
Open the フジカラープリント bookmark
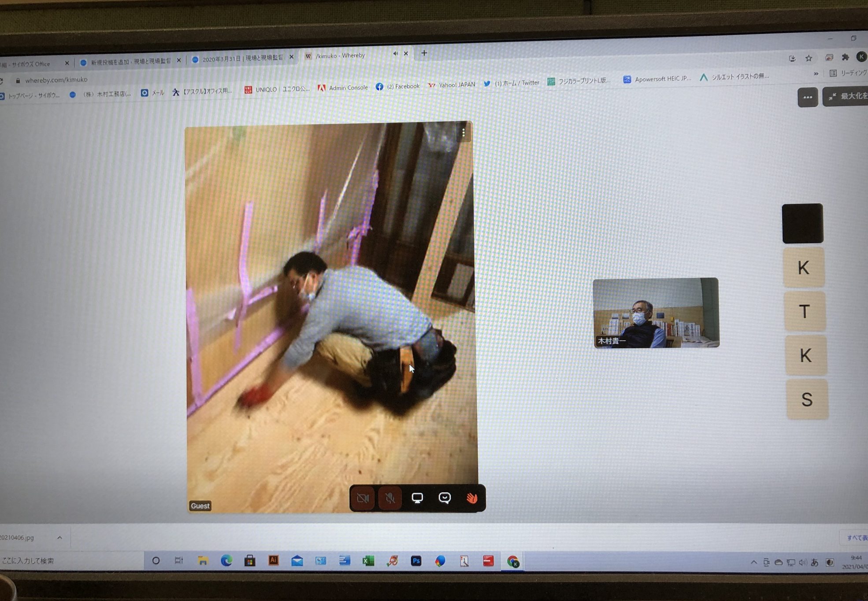[x=579, y=81]
